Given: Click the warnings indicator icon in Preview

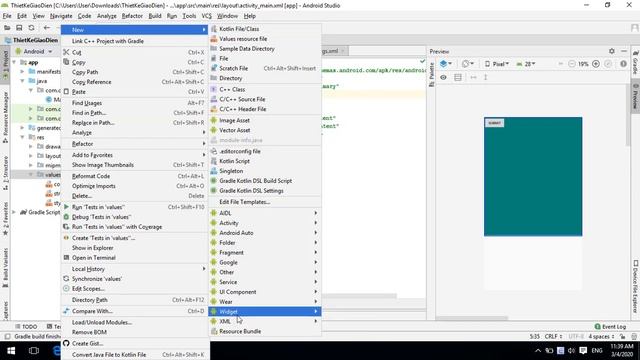Looking at the screenshot, I should [623, 64].
